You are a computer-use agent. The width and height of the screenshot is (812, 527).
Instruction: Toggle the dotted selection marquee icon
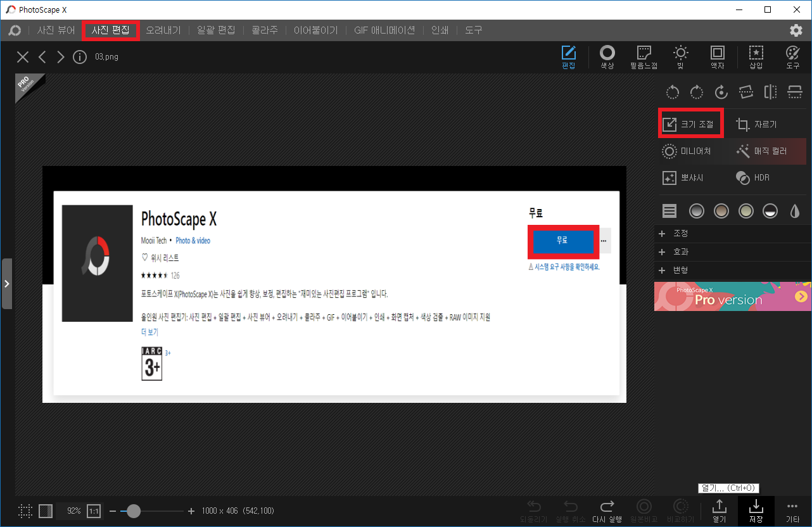(25, 511)
